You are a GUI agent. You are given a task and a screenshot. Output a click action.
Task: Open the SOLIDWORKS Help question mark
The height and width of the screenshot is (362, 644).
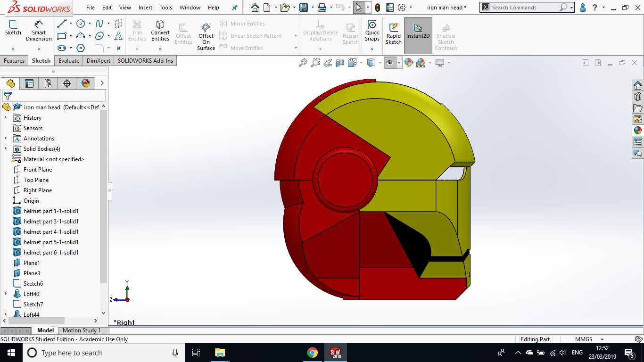595,8
